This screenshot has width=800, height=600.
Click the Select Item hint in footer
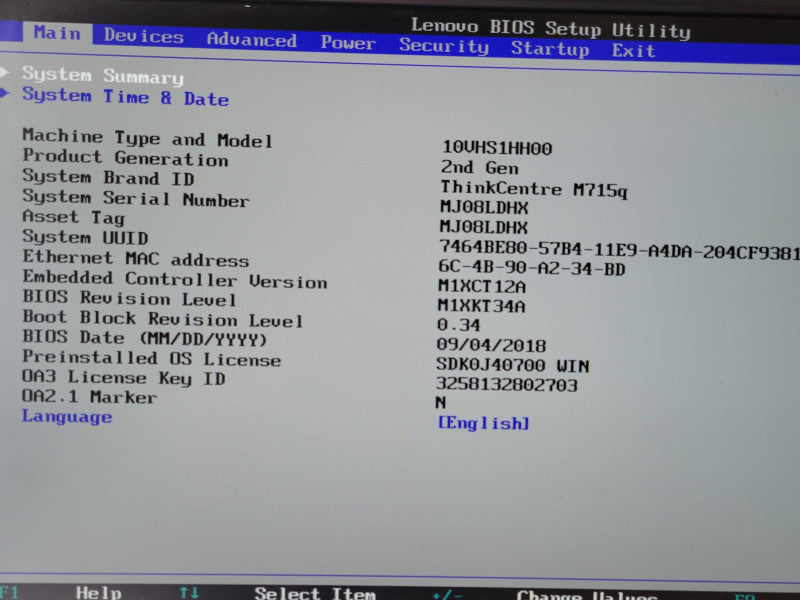(x=315, y=593)
